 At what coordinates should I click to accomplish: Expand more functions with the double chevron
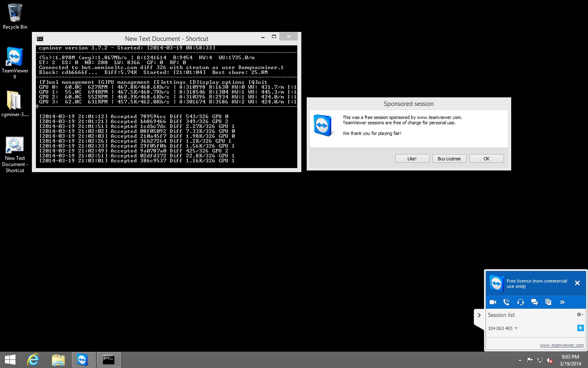pyautogui.click(x=562, y=302)
